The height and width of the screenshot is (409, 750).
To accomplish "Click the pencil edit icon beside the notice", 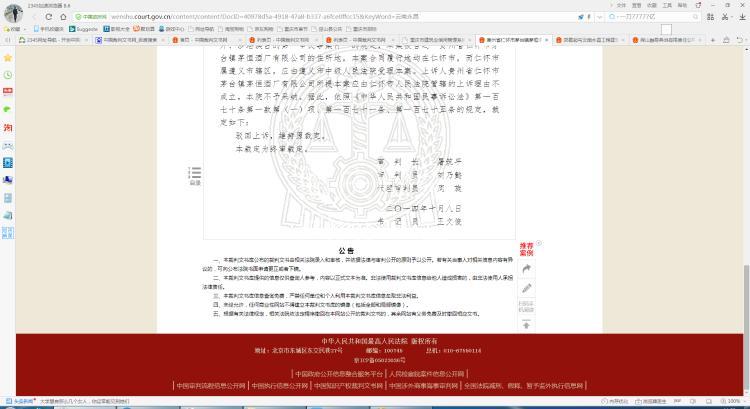I will click(x=527, y=288).
